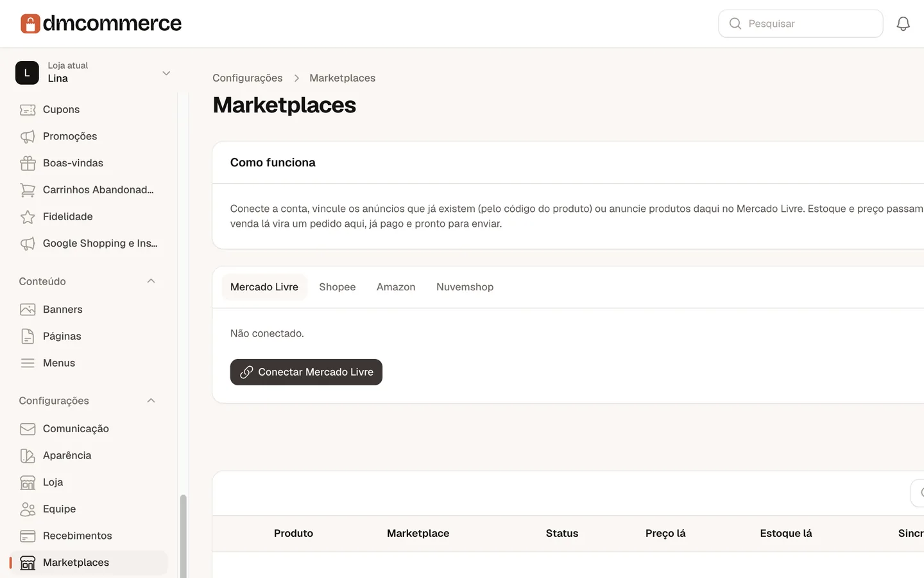Click the Páginas document icon

pyautogui.click(x=28, y=337)
